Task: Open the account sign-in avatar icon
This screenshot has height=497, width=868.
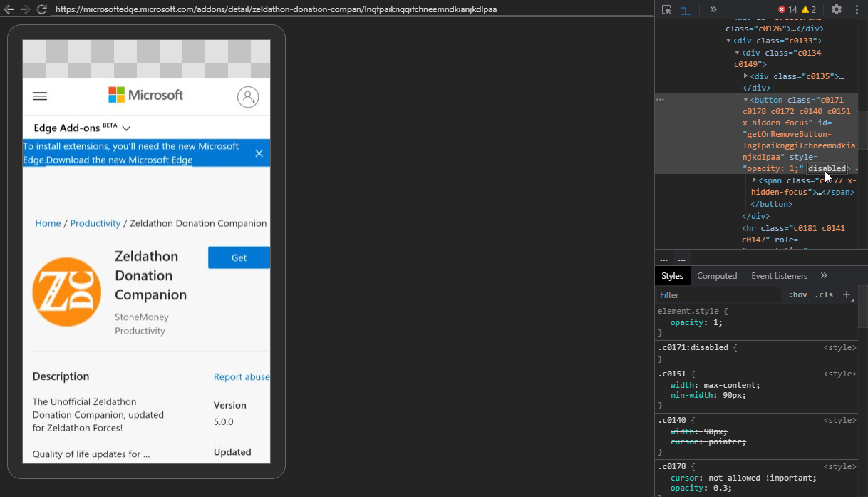Action: pyautogui.click(x=248, y=97)
